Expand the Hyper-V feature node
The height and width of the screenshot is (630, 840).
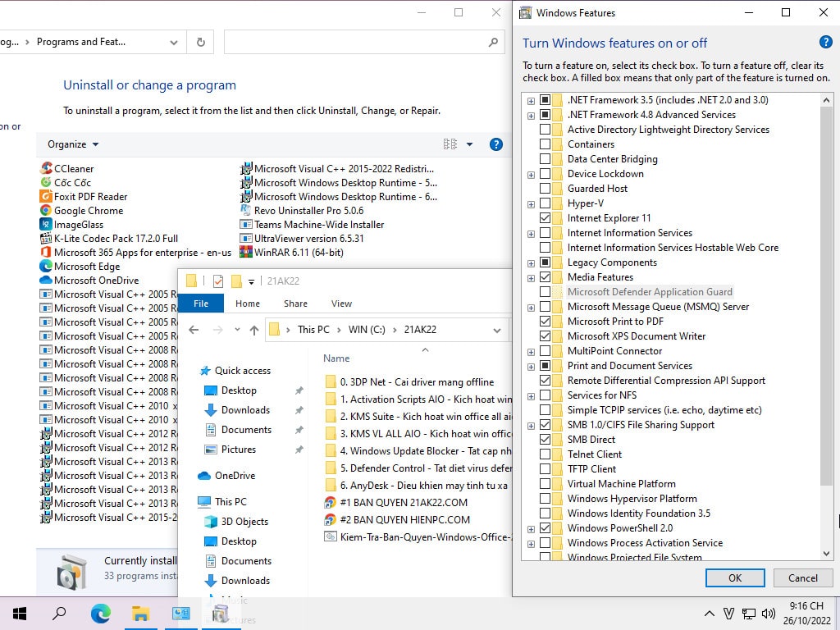[x=531, y=204]
